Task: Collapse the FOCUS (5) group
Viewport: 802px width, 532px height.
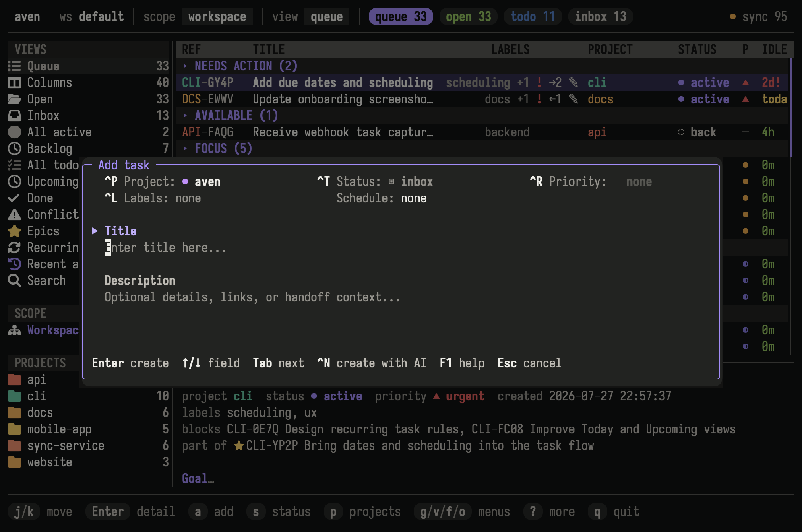Action: 185,148
